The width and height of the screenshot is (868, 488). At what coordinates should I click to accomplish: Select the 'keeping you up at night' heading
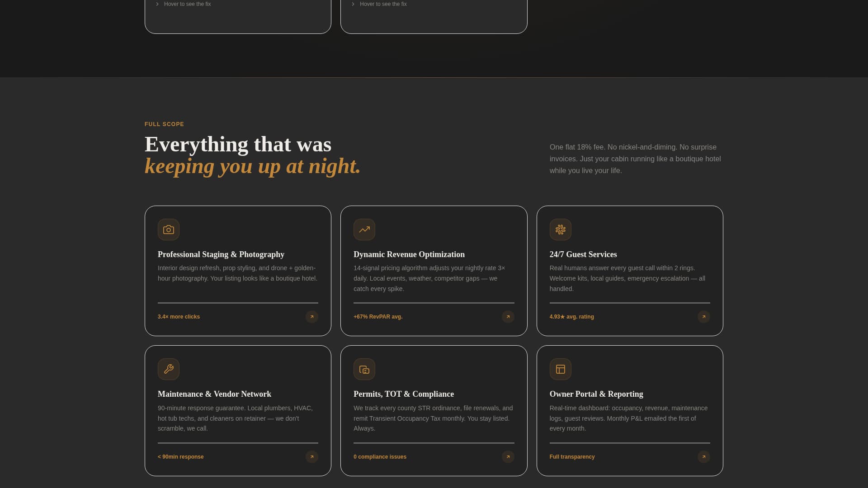coord(252,166)
